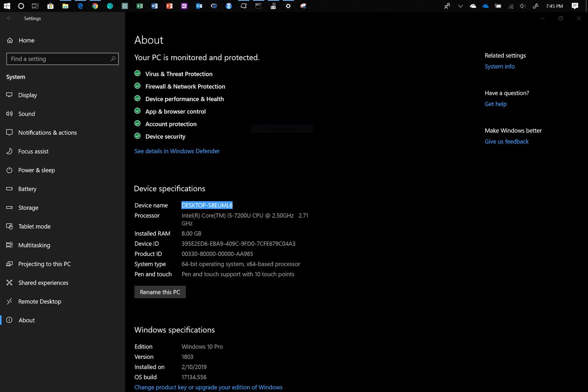Launch Microsoft Edge from taskbar
Screen dimensions: 588x392
tap(80, 6)
